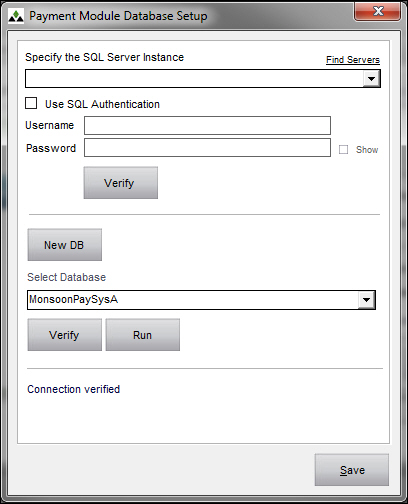Viewport: 408px width, 504px height.
Task: Click the Verify button next to Run
Action: 65,335
